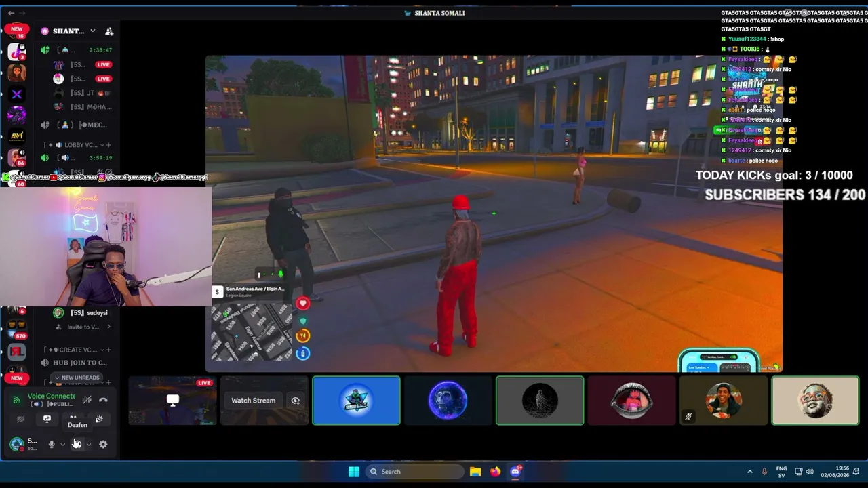Create channel in LOBBY VC category

pos(108,145)
